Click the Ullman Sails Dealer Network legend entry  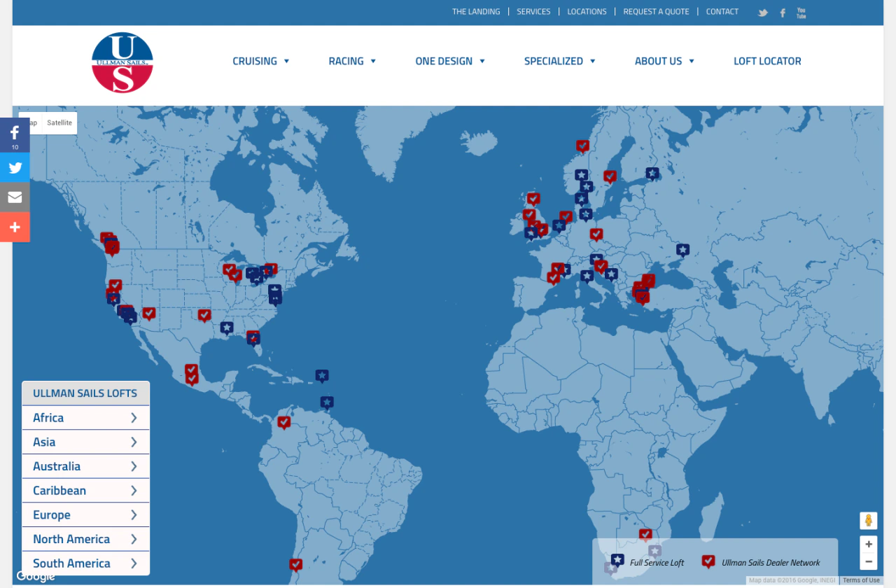click(x=761, y=562)
